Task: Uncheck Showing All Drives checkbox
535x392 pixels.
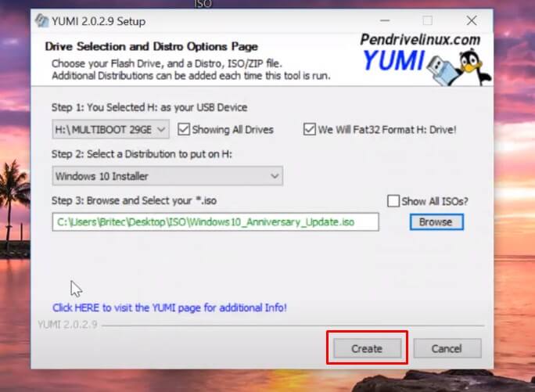Action: [184, 129]
